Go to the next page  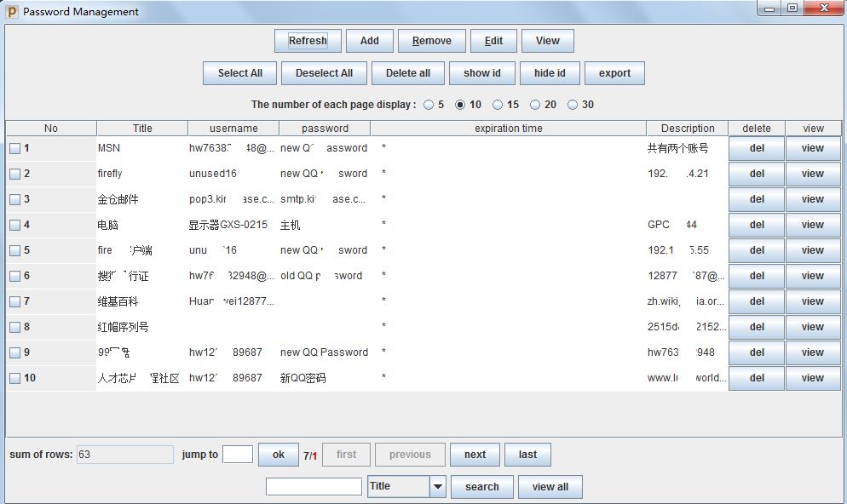tap(475, 455)
